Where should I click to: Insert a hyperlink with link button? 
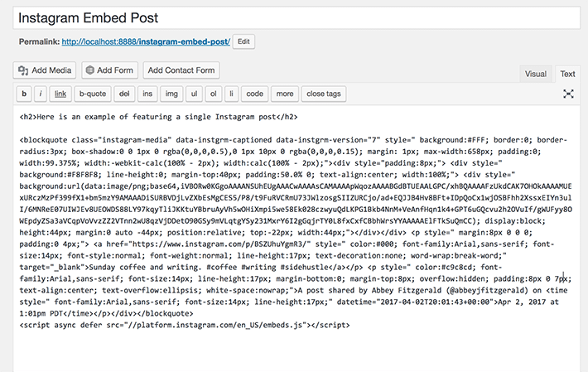pyautogui.click(x=60, y=94)
